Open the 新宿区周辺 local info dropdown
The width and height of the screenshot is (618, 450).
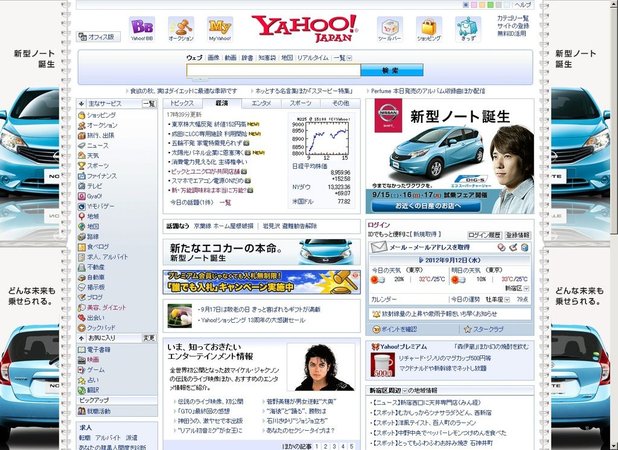pos(404,390)
